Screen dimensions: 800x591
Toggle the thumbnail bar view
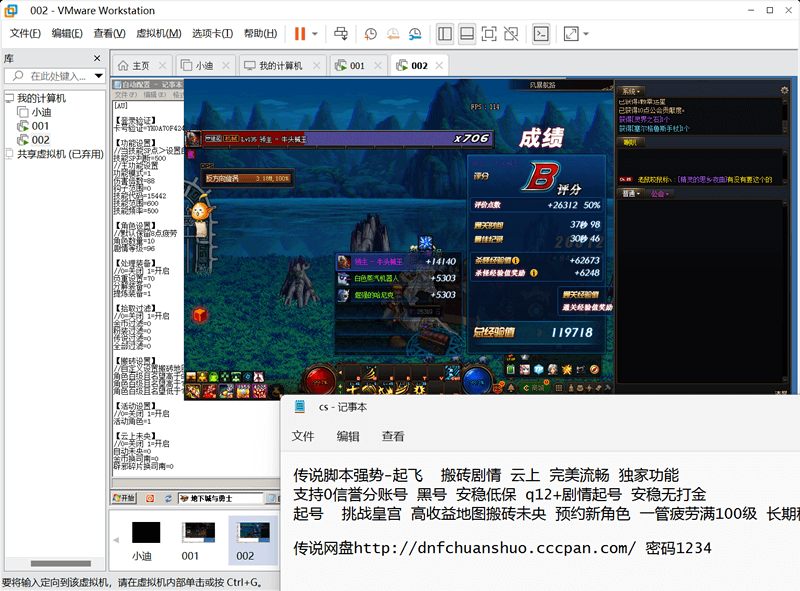click(x=467, y=34)
